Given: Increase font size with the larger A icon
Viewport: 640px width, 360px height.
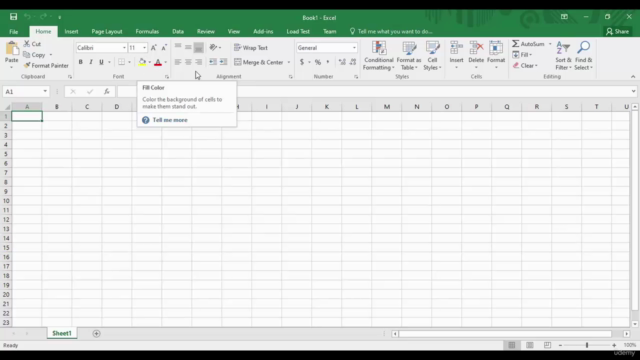Looking at the screenshot, I should tap(153, 48).
